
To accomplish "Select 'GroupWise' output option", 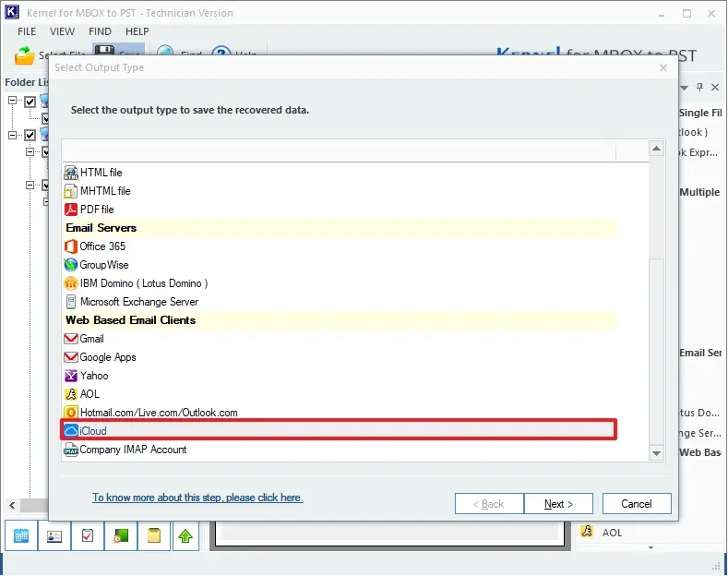I will [x=104, y=265].
